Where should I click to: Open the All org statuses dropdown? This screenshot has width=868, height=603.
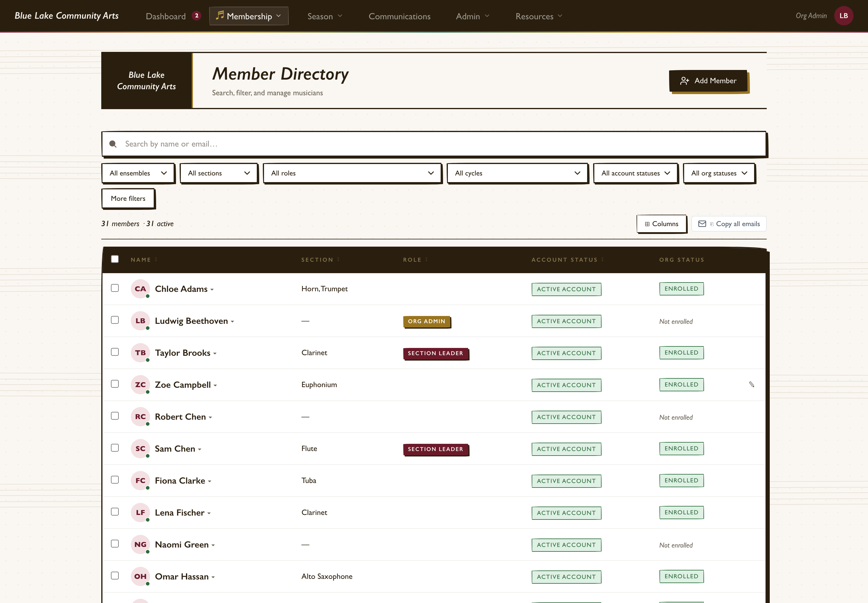pyautogui.click(x=719, y=173)
